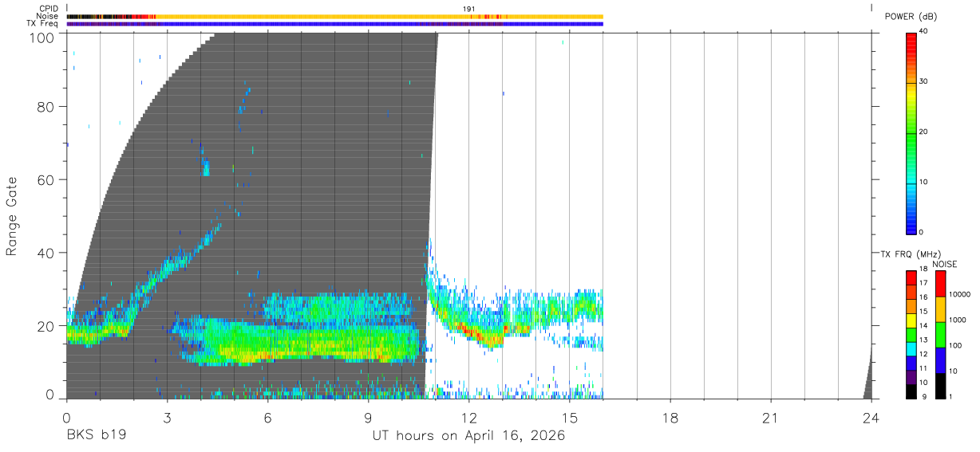Image resolution: width=980 pixels, height=452 pixels.
Task: Click the "9" hour label on the time axis
Action: click(x=368, y=418)
